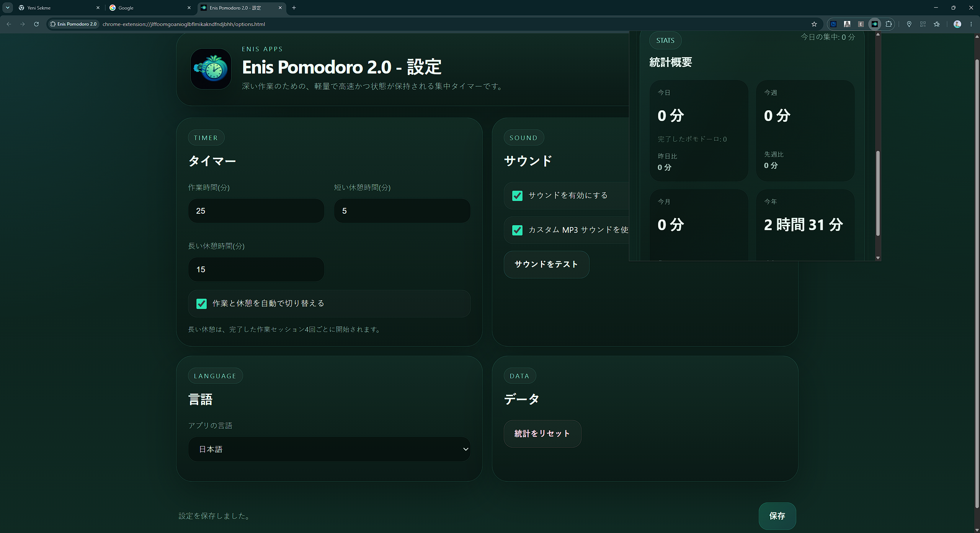
Task: Click the 今日の集中: 0 分 text
Action: (828, 37)
